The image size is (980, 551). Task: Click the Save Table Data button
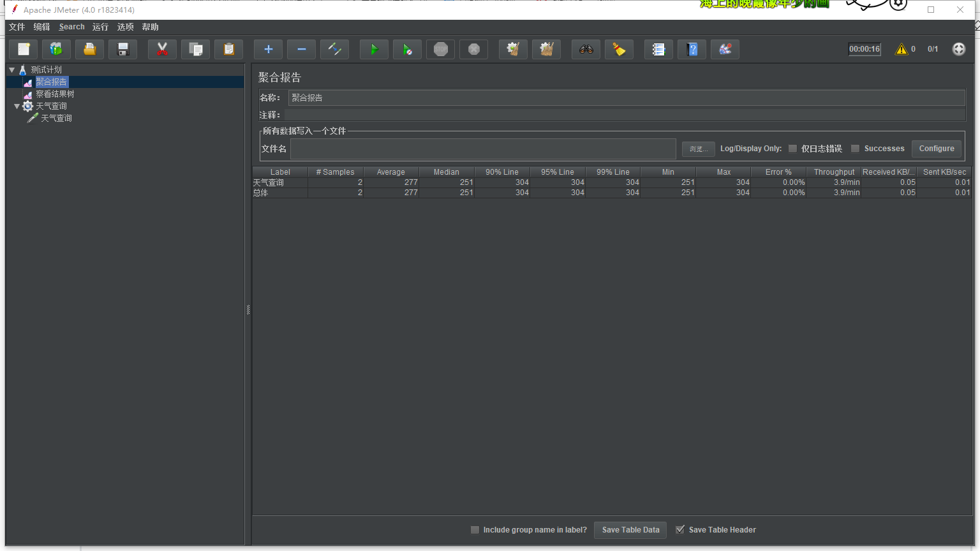(630, 530)
